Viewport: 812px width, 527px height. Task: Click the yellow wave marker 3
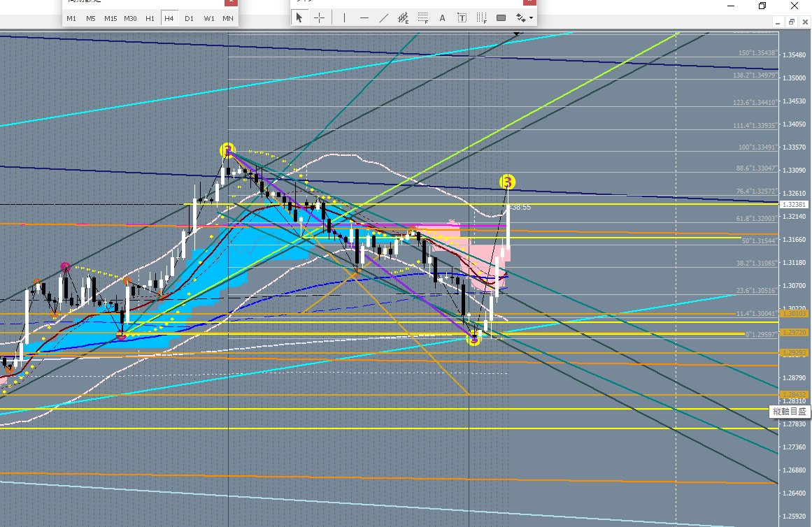(x=508, y=182)
